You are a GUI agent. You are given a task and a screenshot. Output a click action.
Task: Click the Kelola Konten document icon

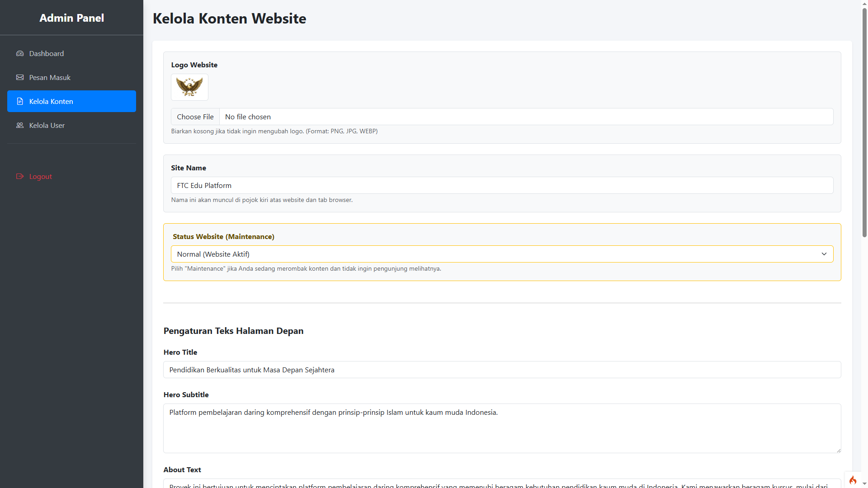pyautogui.click(x=20, y=101)
